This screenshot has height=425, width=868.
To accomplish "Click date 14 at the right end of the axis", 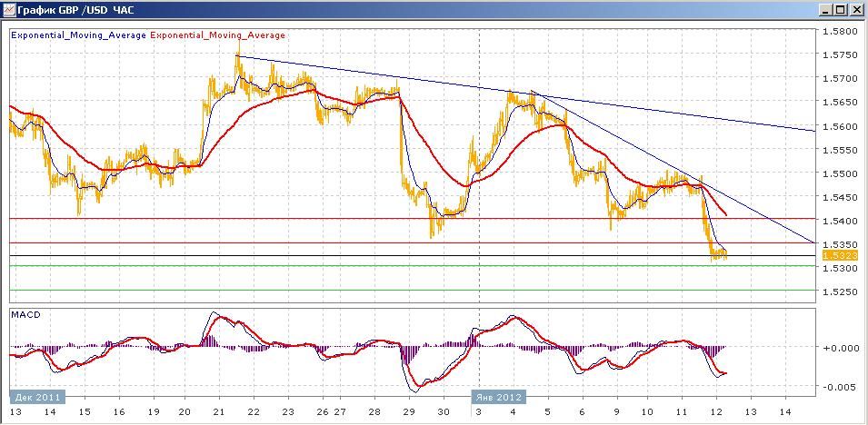I will [785, 412].
